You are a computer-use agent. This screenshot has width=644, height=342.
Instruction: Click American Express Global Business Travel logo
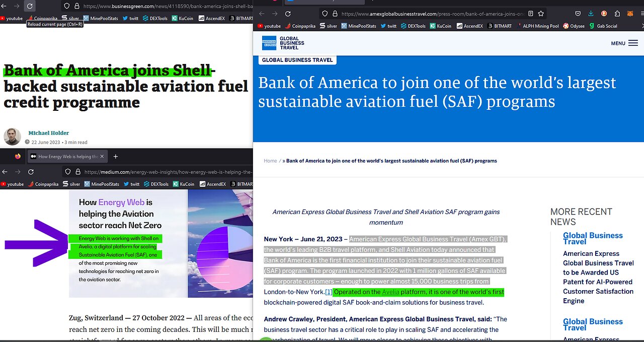point(283,43)
